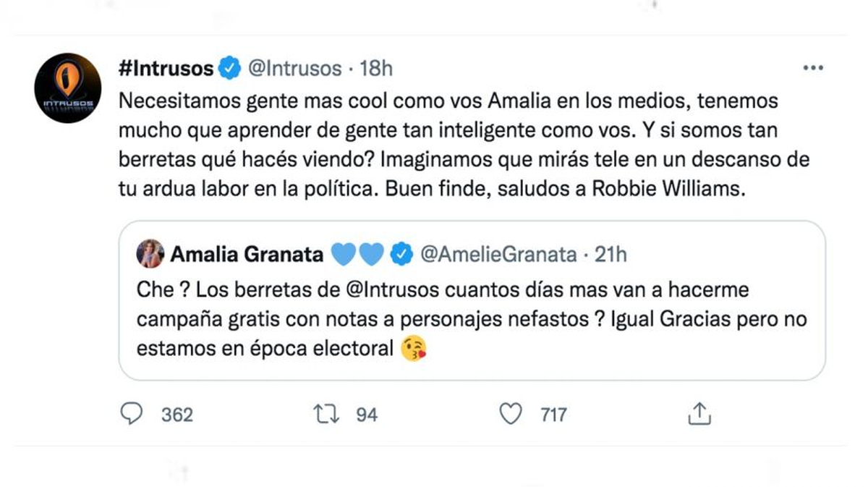This screenshot has width=868, height=487.
Task: Open the @Intrusos handle in the tweet header
Action: coord(294,69)
